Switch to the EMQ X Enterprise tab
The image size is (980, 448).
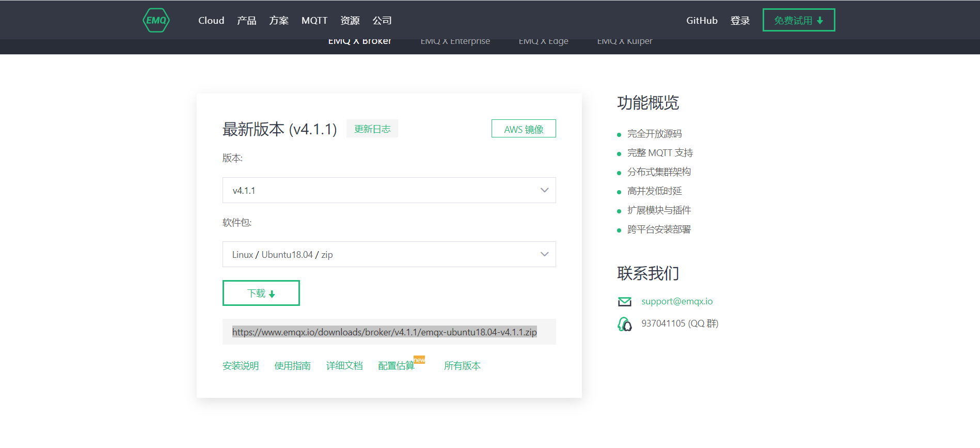[455, 42]
